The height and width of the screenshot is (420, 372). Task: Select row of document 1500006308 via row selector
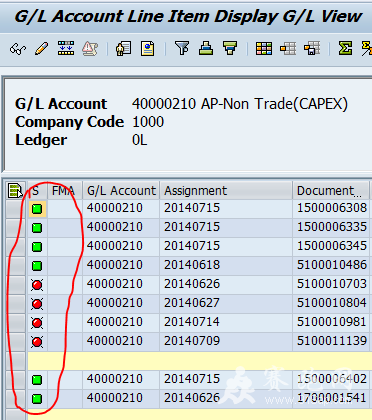click(16, 209)
